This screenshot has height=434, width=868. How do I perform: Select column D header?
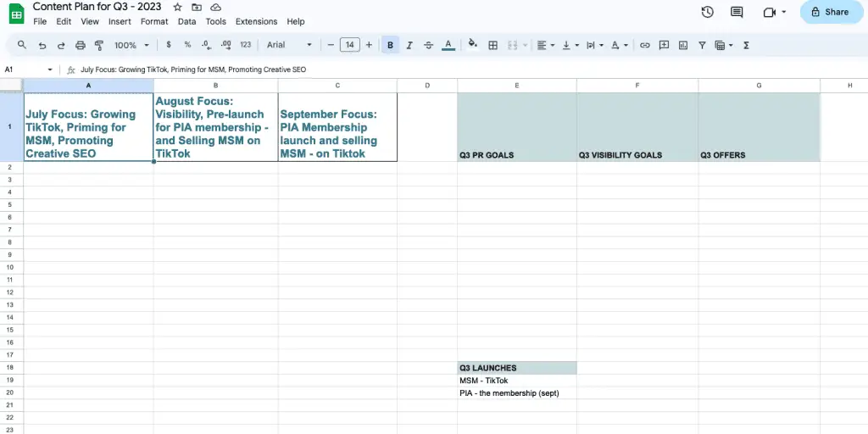[x=427, y=86]
